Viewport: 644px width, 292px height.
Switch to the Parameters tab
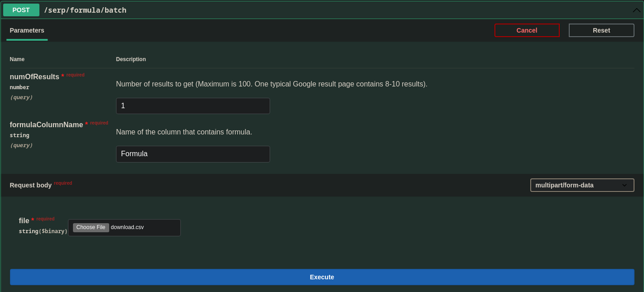point(27,30)
